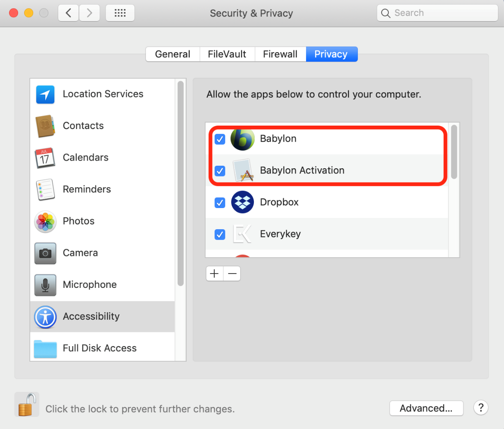Click the Everykey app icon

tap(243, 234)
